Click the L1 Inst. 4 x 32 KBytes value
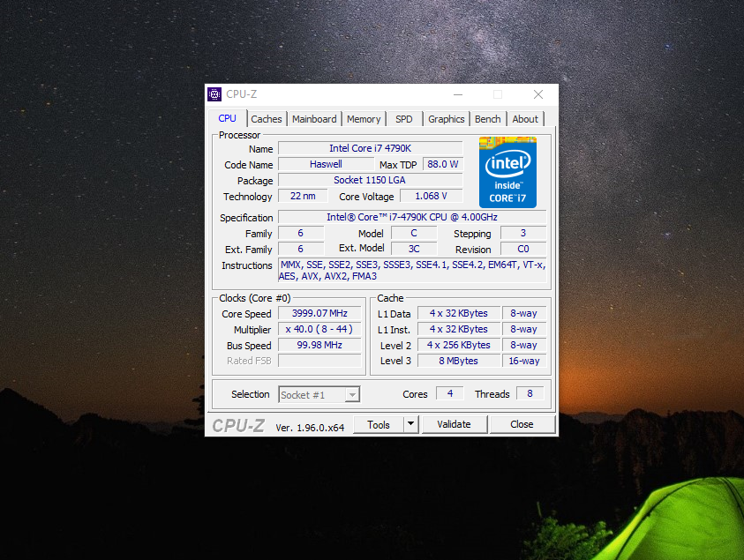Screen dimensions: 744x560 459,329
